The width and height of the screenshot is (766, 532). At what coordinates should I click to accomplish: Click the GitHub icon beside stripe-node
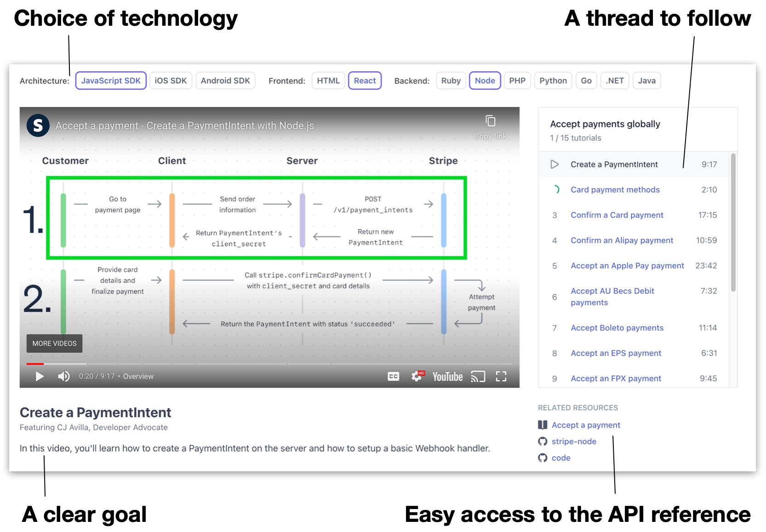click(543, 441)
